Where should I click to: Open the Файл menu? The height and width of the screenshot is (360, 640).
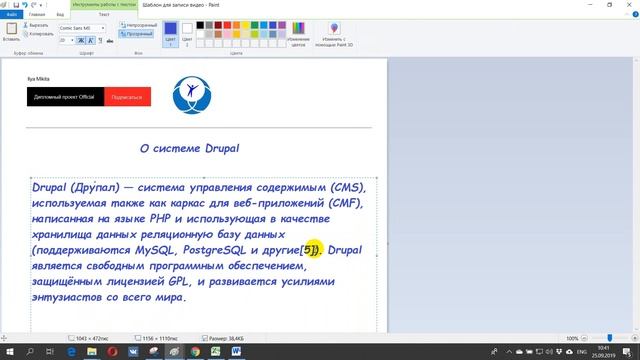(11, 15)
